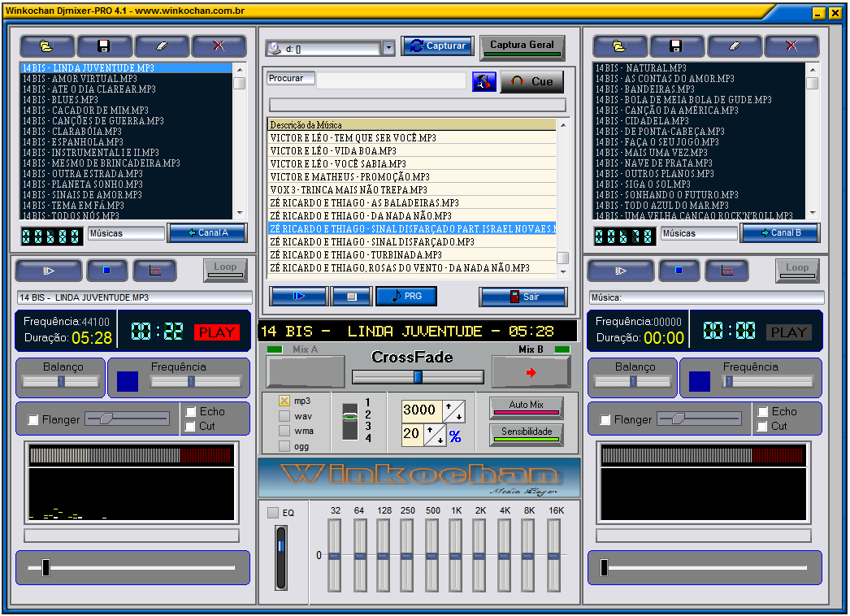Click up arrow of center music list scrollbar
The height and width of the screenshot is (616, 850).
(x=563, y=124)
